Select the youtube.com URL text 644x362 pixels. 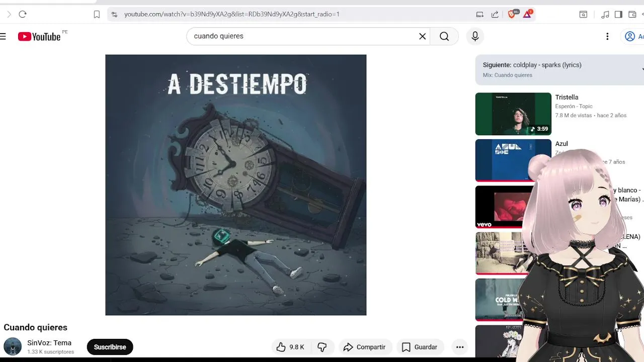tap(232, 14)
